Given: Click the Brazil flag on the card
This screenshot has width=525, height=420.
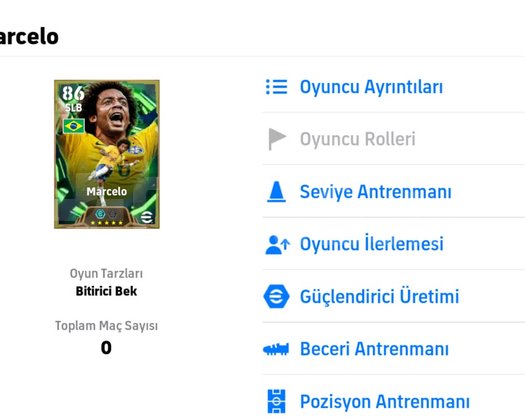Looking at the screenshot, I should click(x=74, y=126).
